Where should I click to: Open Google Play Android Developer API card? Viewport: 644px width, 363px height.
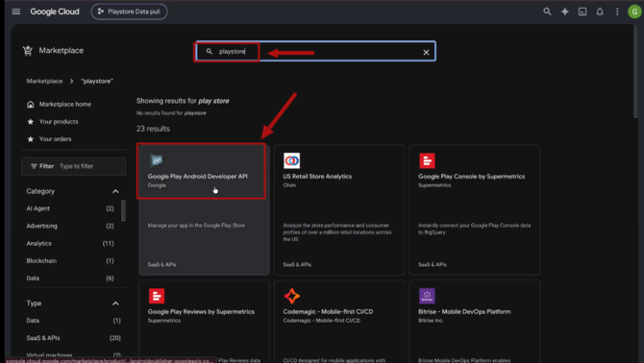click(x=204, y=209)
